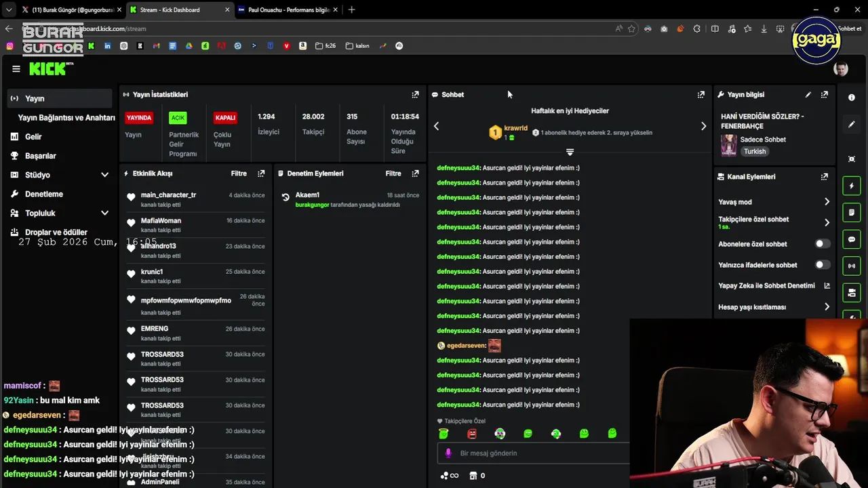Show previous top gifter with left arrow
This screenshot has width=868, height=488.
pos(437,126)
